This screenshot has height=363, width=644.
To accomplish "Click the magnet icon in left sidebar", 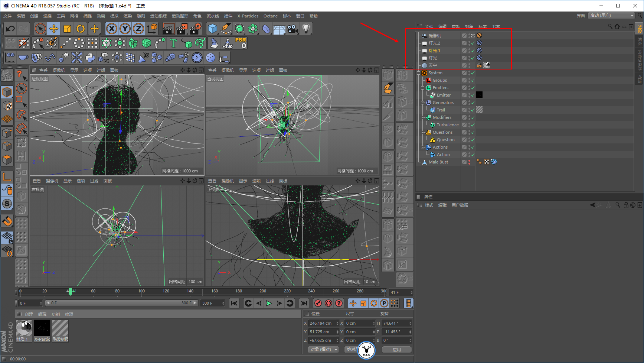I will [7, 221].
